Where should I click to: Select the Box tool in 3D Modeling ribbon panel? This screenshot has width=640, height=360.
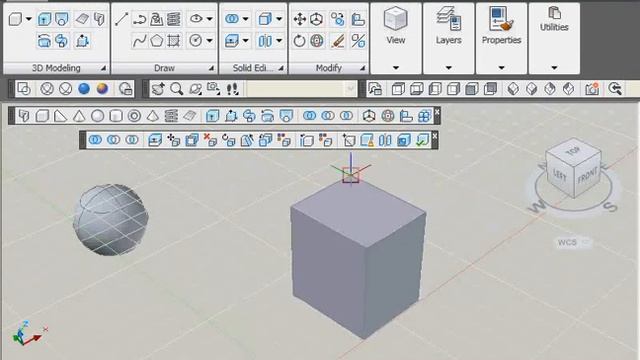16,19
